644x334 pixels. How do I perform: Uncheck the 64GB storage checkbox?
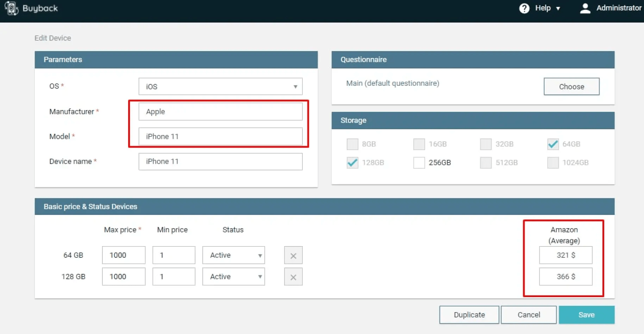coord(553,144)
